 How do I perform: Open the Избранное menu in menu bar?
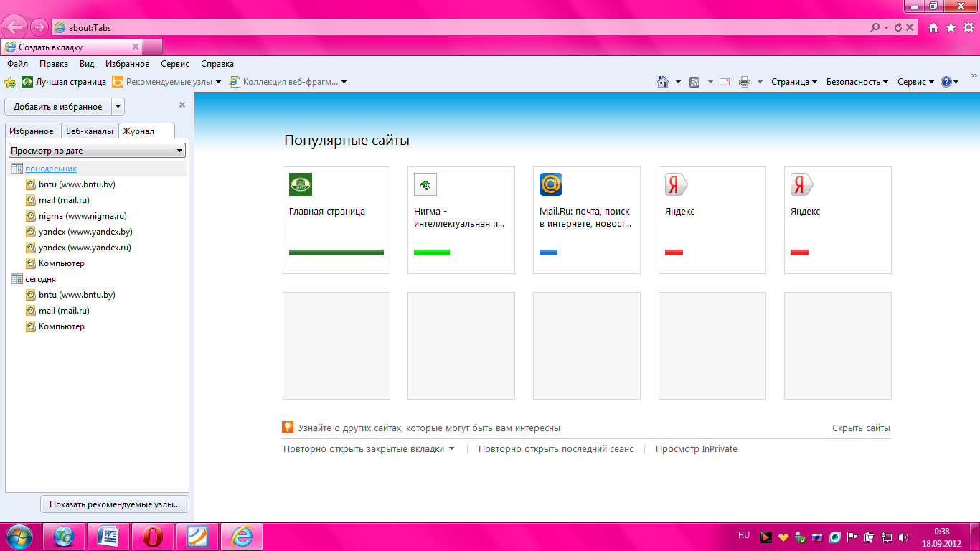tap(128, 64)
